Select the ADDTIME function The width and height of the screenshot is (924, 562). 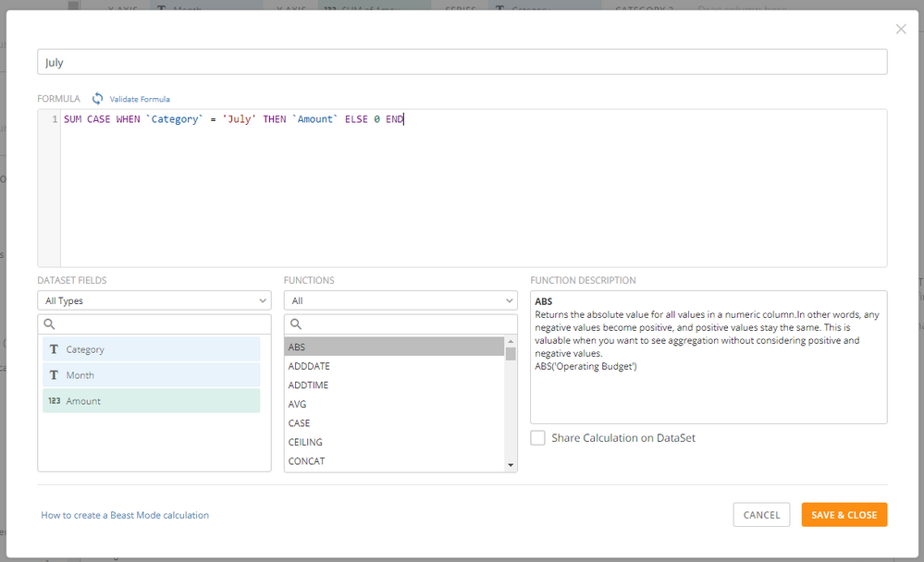pyautogui.click(x=394, y=385)
